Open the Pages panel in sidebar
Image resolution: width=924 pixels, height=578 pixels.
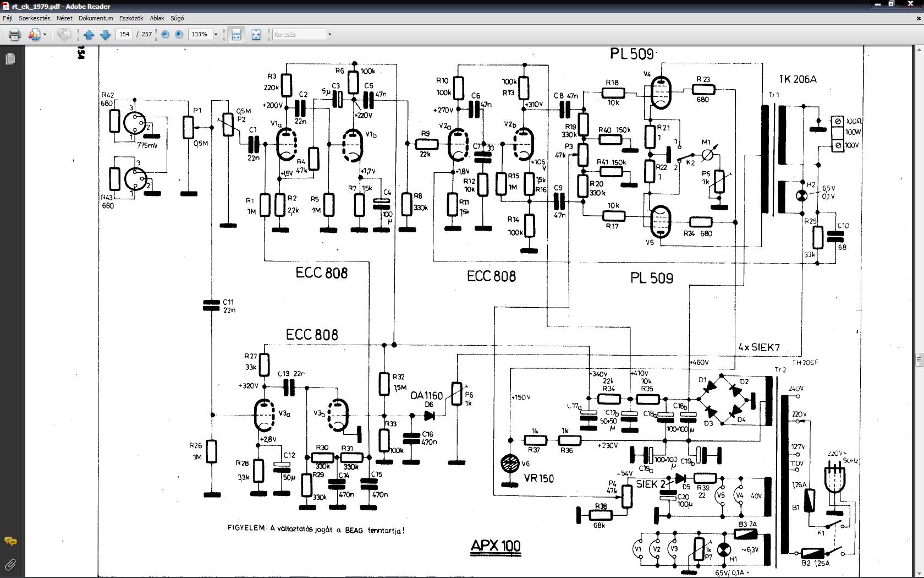point(10,58)
